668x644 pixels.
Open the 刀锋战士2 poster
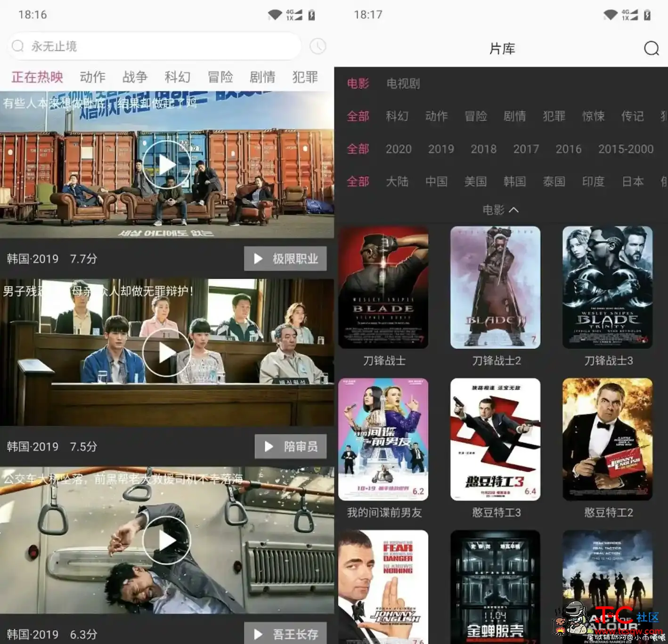coord(496,287)
